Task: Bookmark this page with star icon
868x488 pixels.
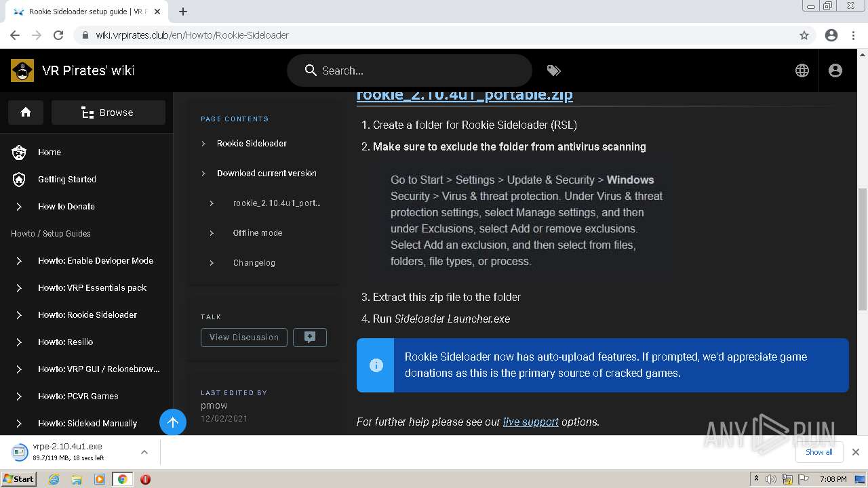Action: [x=804, y=35]
